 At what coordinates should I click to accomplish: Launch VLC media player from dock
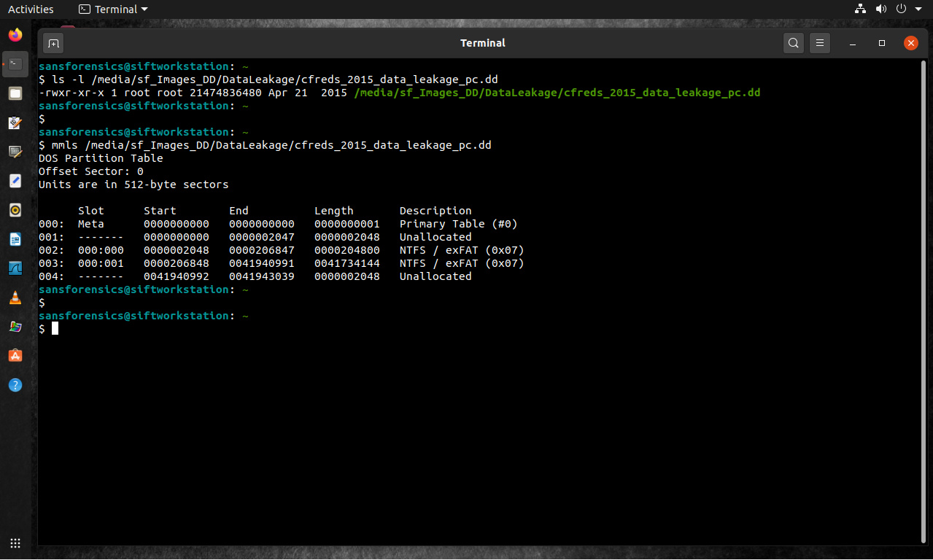point(15,297)
